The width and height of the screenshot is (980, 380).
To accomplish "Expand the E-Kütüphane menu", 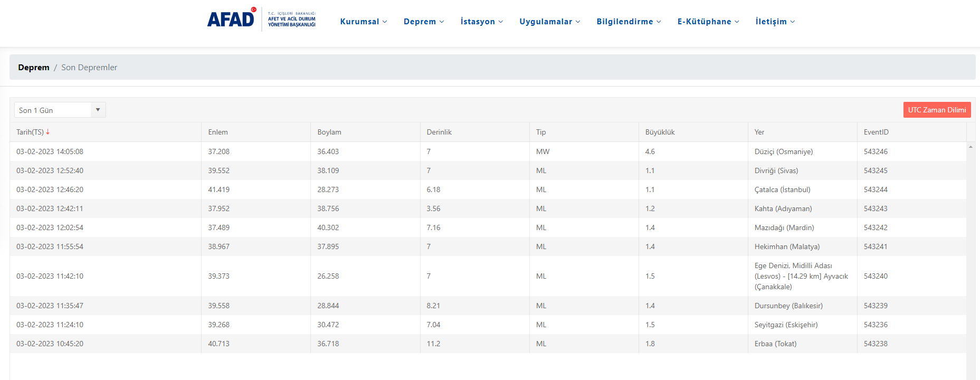I will (708, 22).
